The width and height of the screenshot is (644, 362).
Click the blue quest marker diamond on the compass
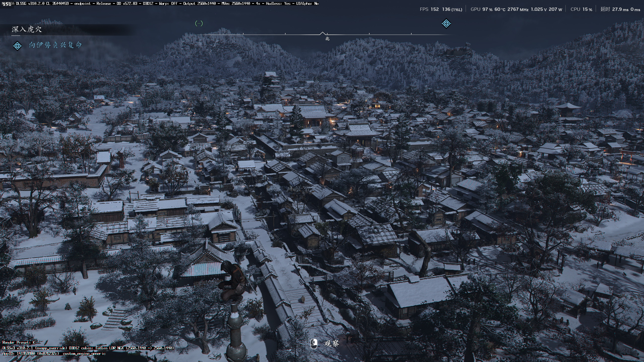click(446, 24)
